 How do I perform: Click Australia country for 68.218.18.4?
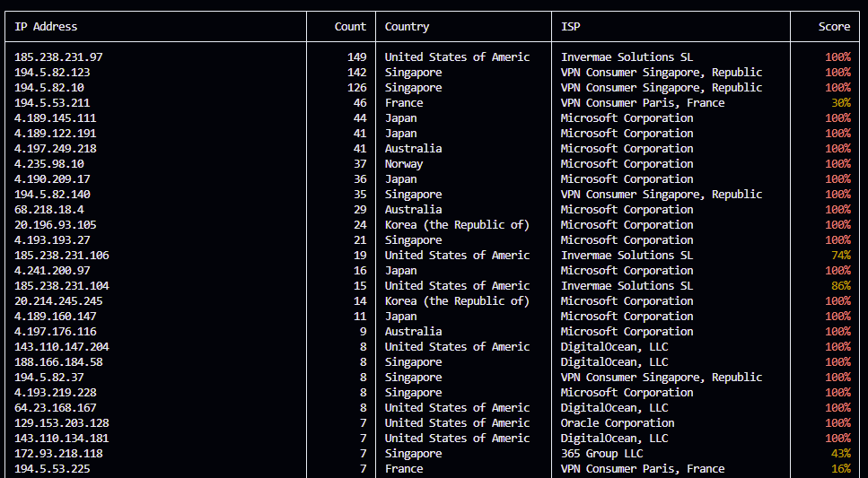click(414, 210)
